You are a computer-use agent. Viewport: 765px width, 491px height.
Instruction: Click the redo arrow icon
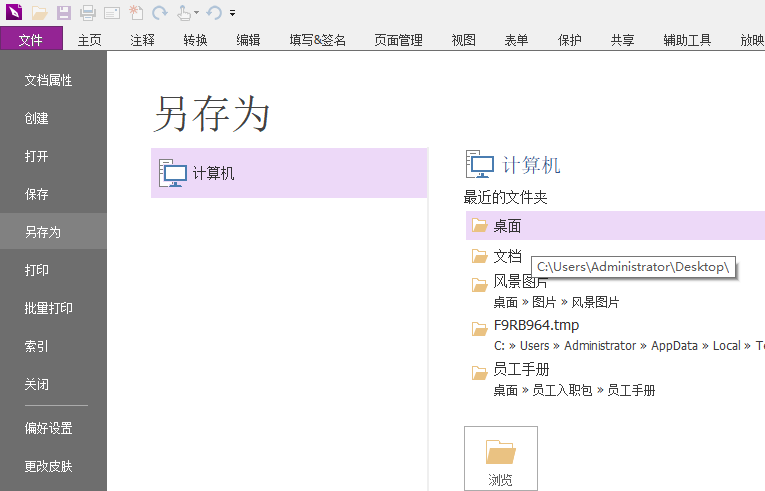(x=160, y=13)
